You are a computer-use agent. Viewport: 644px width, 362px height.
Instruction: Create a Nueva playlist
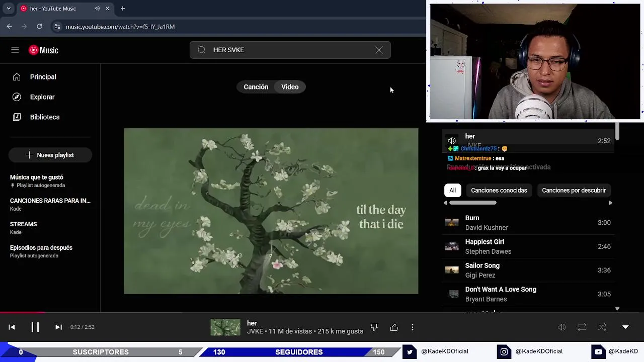tap(50, 155)
